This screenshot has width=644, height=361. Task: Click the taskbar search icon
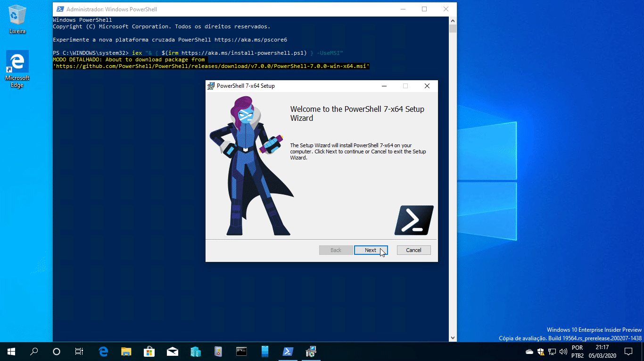tap(33, 352)
